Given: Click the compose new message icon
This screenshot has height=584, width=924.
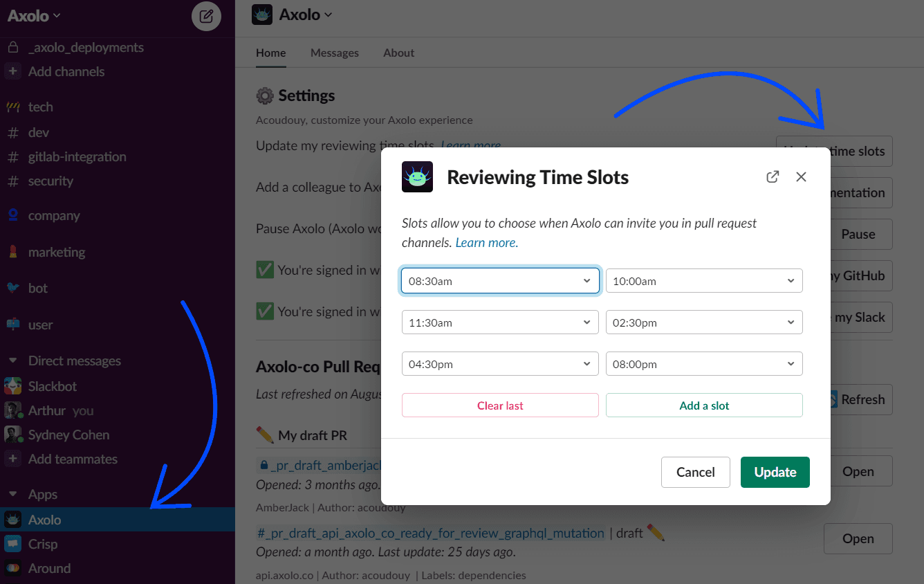Looking at the screenshot, I should (206, 17).
